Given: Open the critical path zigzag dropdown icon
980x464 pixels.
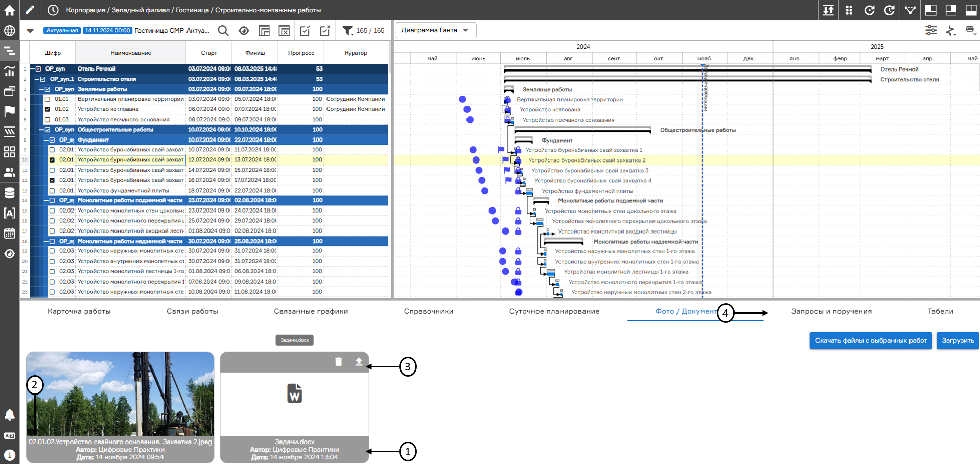Looking at the screenshot, I should pyautogui.click(x=951, y=30).
